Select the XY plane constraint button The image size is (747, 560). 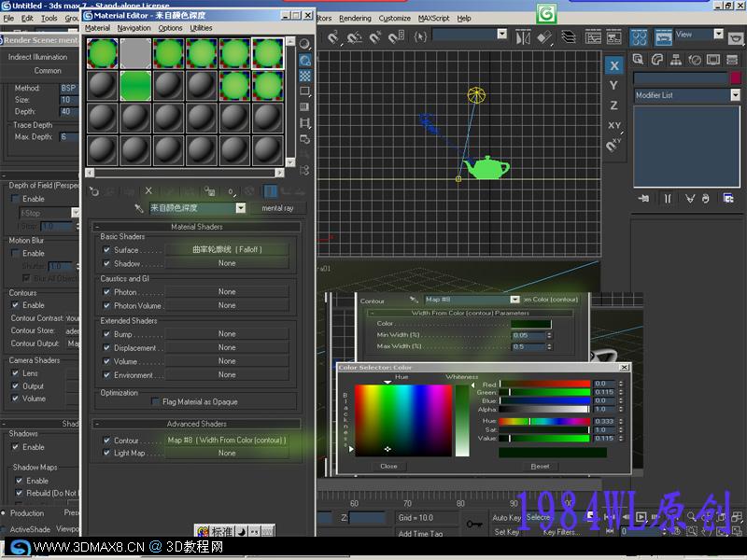tap(613, 125)
